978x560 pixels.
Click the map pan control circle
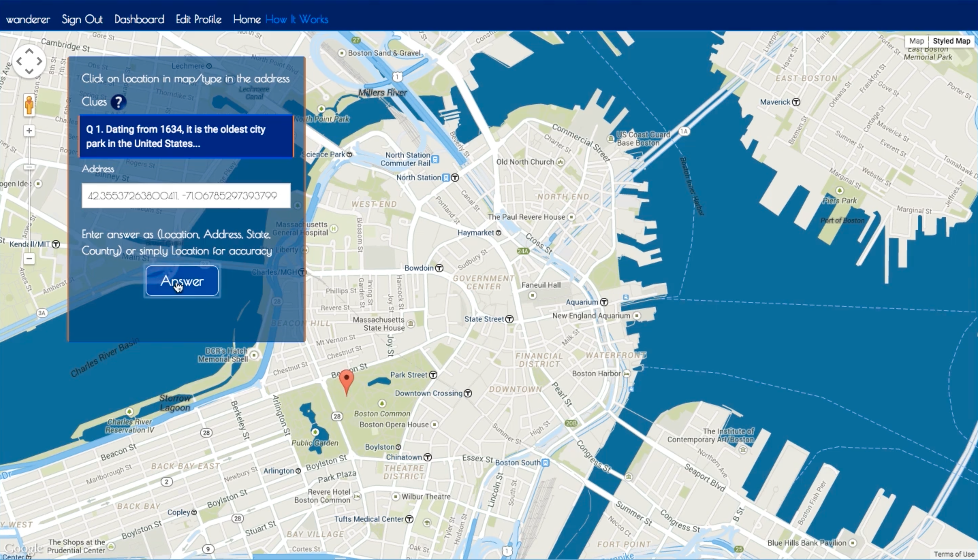pyautogui.click(x=29, y=61)
